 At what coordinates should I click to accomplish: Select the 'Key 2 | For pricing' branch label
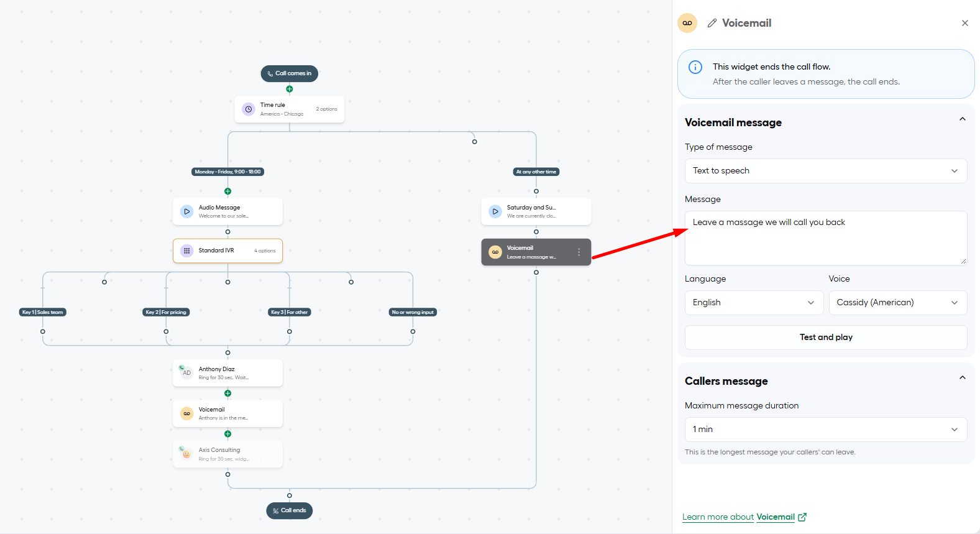tap(166, 312)
